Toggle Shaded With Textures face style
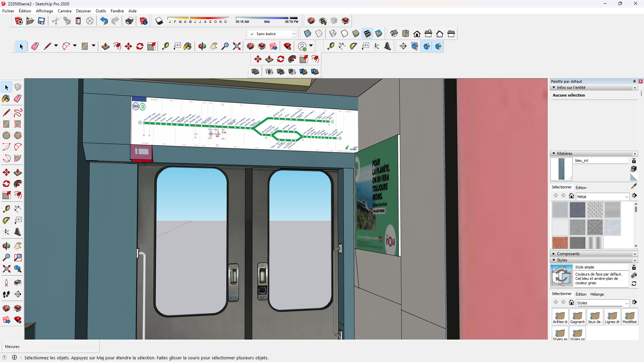 point(367,34)
